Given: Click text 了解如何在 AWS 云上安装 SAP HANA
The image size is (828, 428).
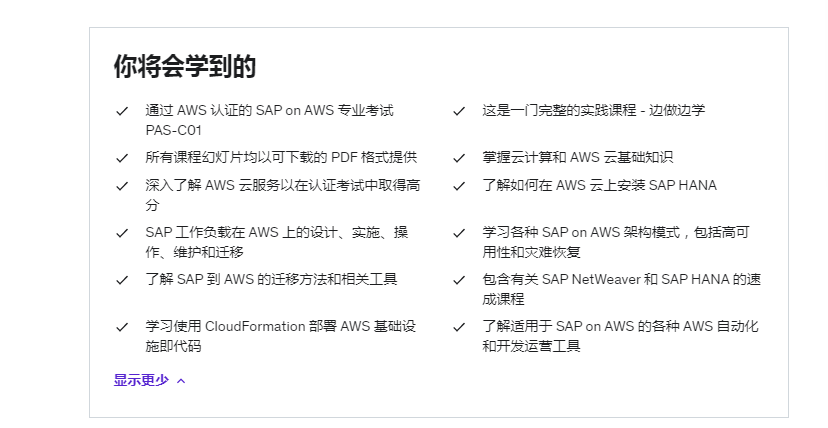Looking at the screenshot, I should coord(599,185).
